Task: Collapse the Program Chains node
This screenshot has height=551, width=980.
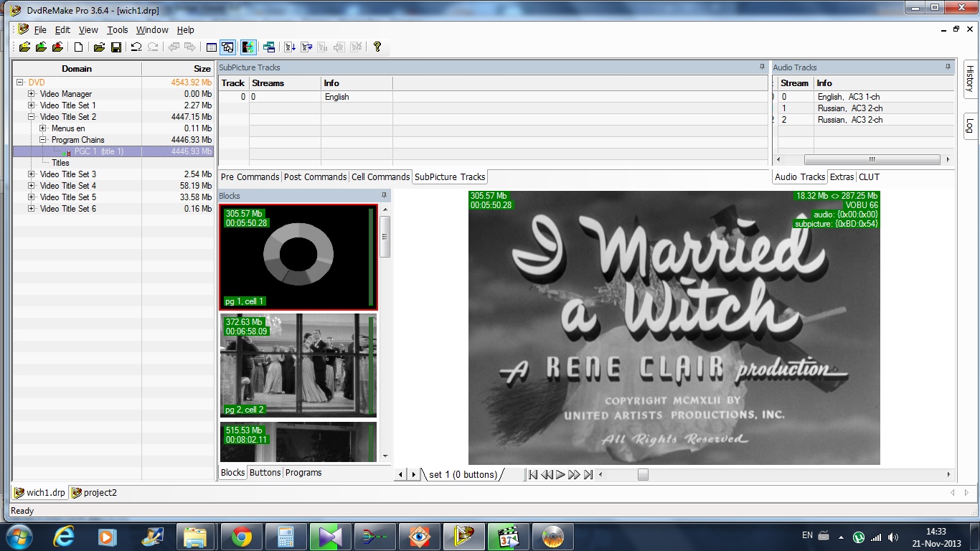Action: coord(43,140)
